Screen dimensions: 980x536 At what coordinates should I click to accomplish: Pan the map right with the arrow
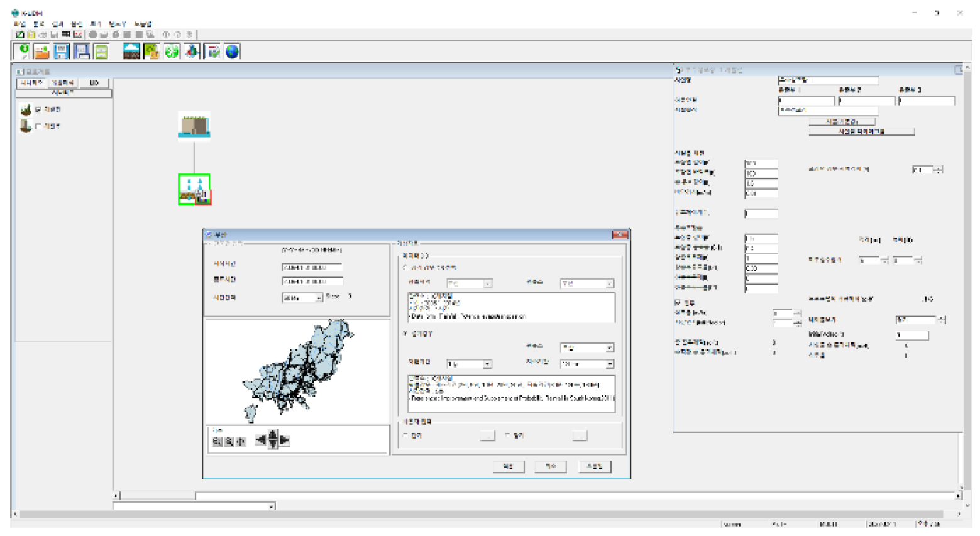pyautogui.click(x=285, y=440)
